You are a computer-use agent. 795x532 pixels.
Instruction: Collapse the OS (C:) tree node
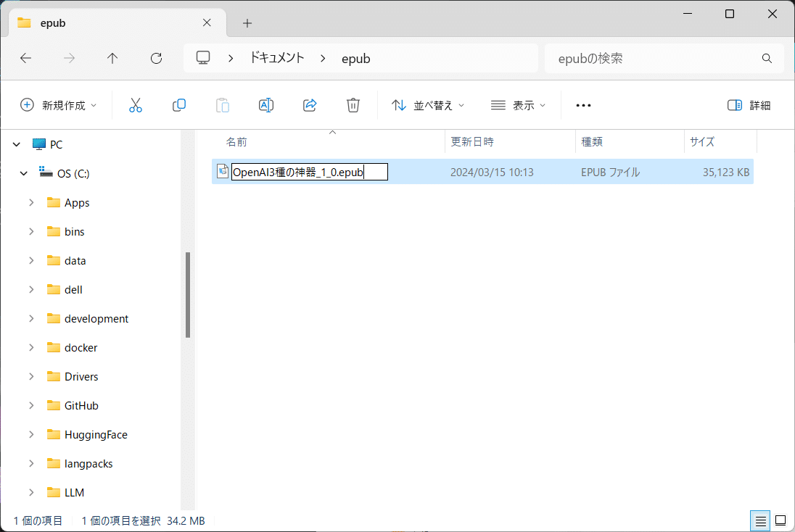pyautogui.click(x=24, y=173)
